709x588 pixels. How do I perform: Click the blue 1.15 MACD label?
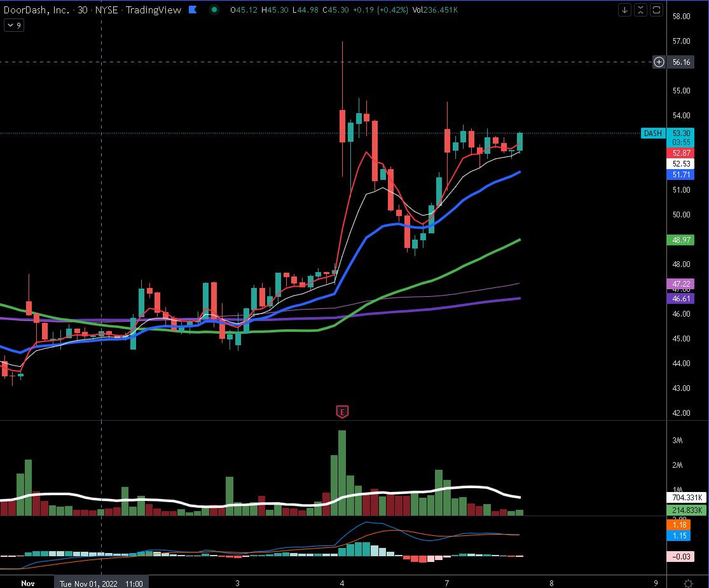[x=679, y=536]
